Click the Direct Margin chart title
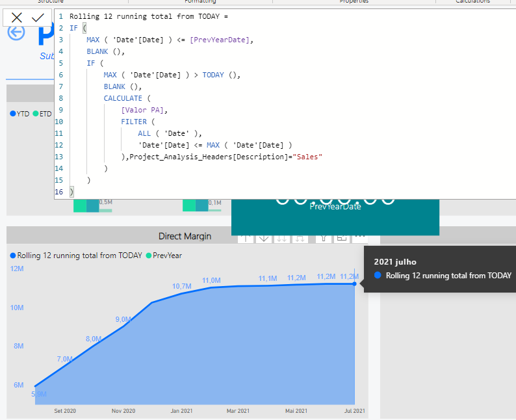This screenshot has height=420, width=516. point(185,237)
